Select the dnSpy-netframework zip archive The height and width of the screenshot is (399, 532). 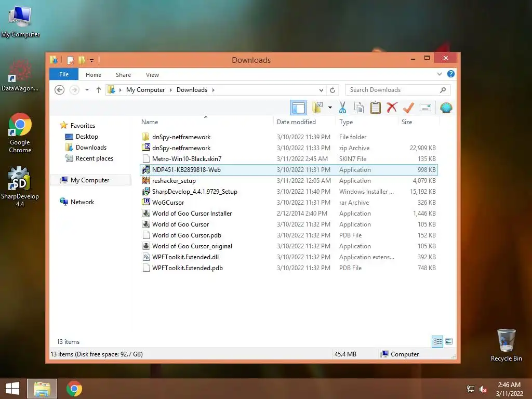pos(289,148)
